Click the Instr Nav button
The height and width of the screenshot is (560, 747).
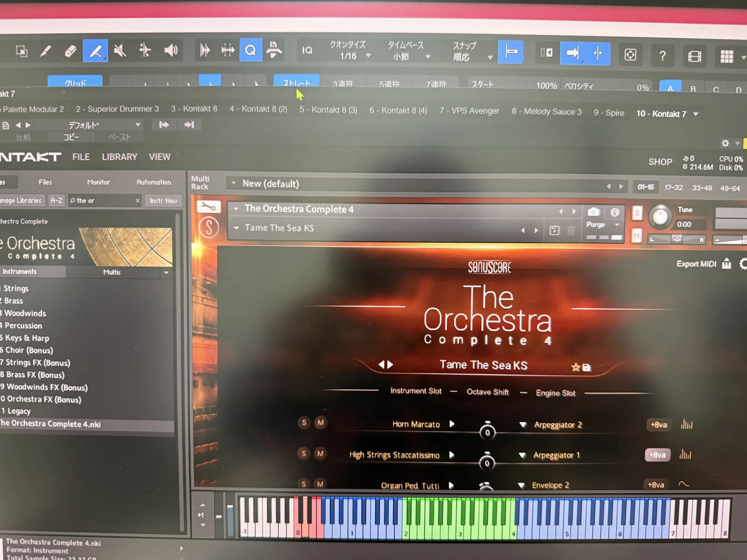click(x=163, y=200)
